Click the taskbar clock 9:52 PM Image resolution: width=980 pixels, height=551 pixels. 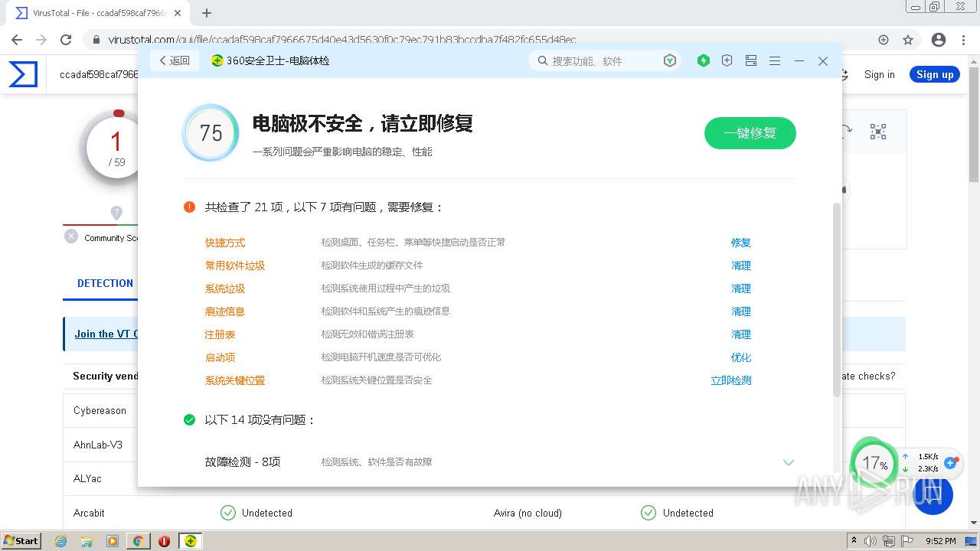coord(940,541)
